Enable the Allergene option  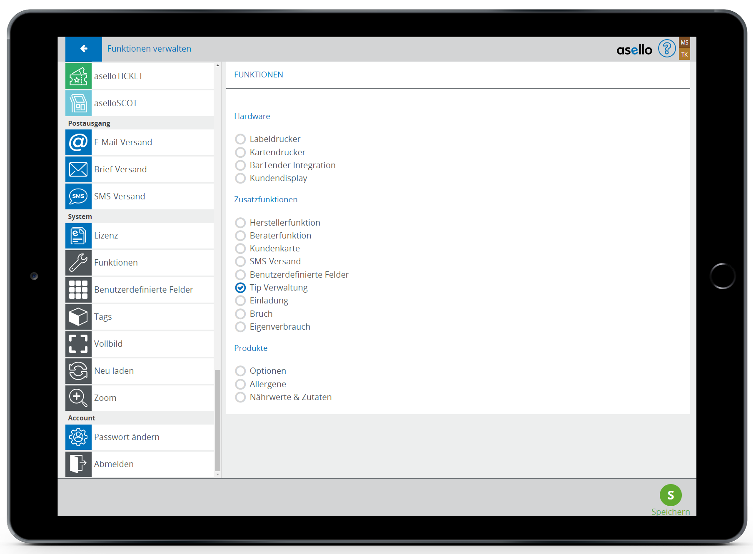[x=240, y=384]
